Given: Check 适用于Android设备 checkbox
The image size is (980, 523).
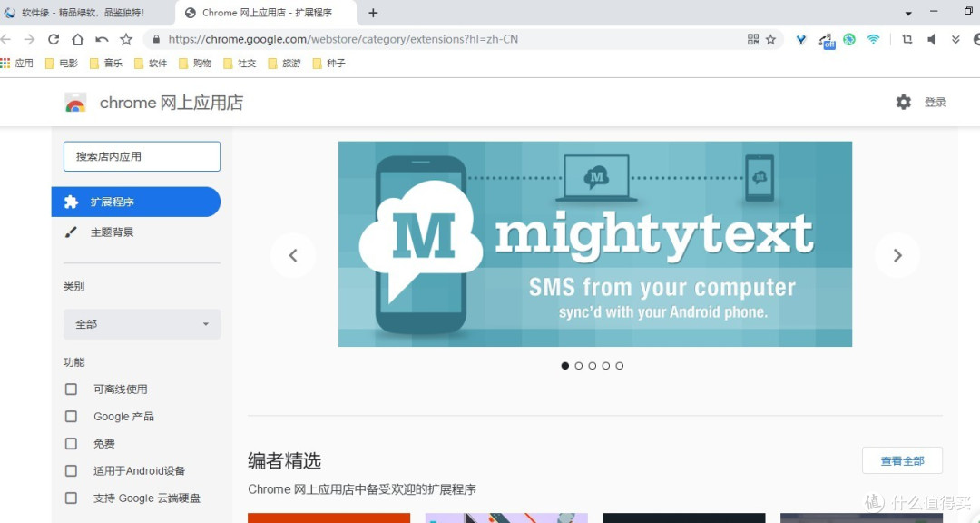Looking at the screenshot, I should coord(72,471).
